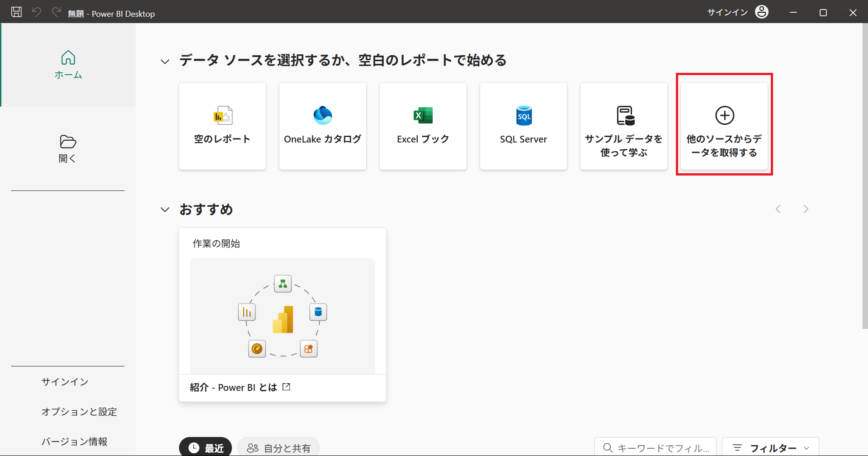Screen dimensions: 868x456
Task: Click the vertical scrollbar on the right
Action: point(865,176)
